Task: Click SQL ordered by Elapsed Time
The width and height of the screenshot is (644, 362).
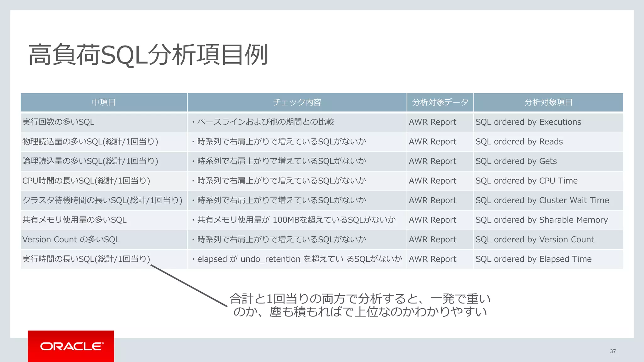Action: tap(533, 259)
